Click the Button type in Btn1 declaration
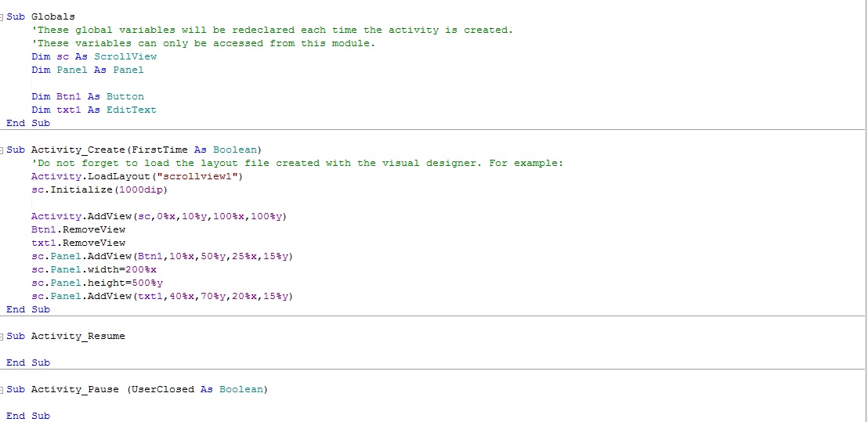The height and width of the screenshot is (422, 868). tap(125, 96)
